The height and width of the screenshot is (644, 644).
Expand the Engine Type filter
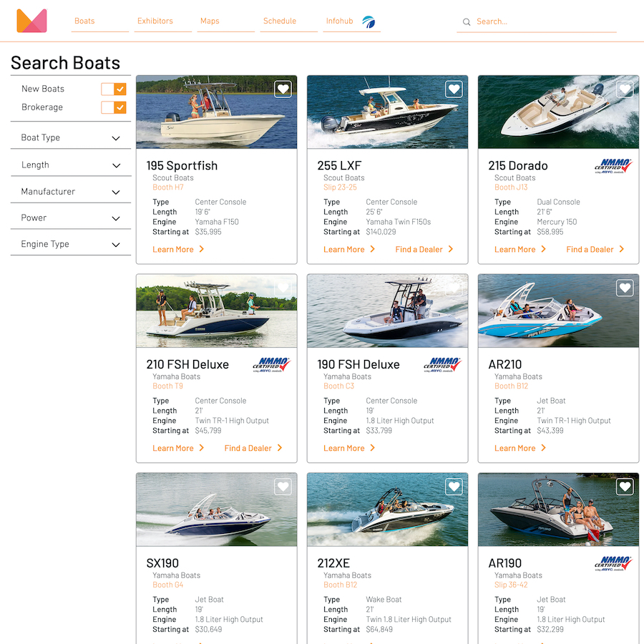[71, 245]
